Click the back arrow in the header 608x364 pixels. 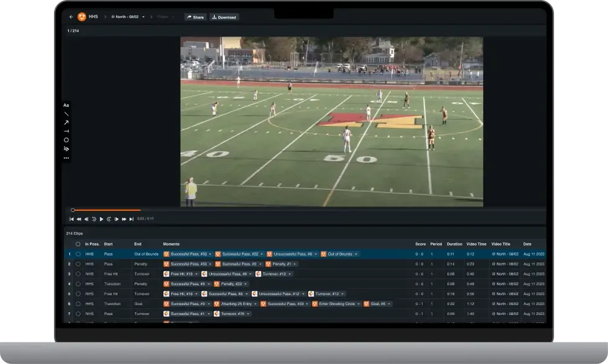71,17
